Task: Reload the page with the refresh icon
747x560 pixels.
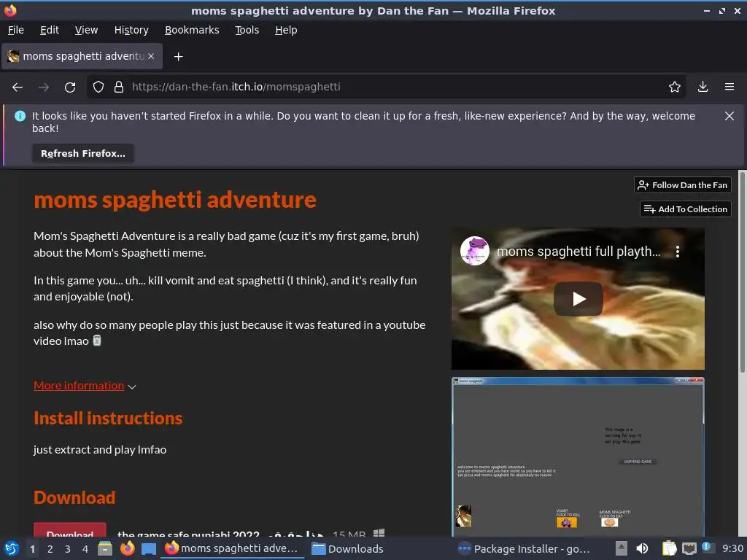Action: [x=70, y=87]
